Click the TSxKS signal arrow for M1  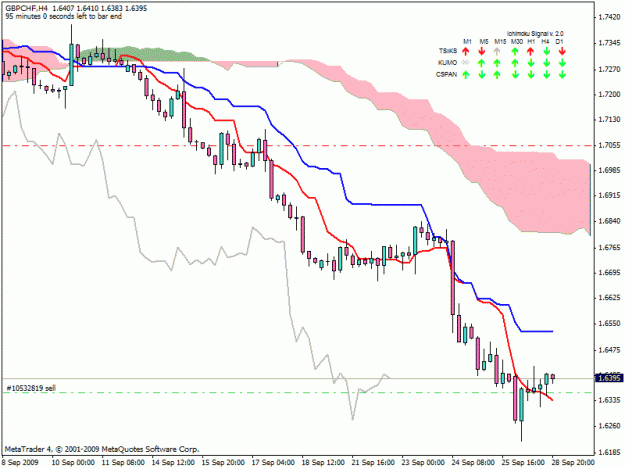coord(466,51)
